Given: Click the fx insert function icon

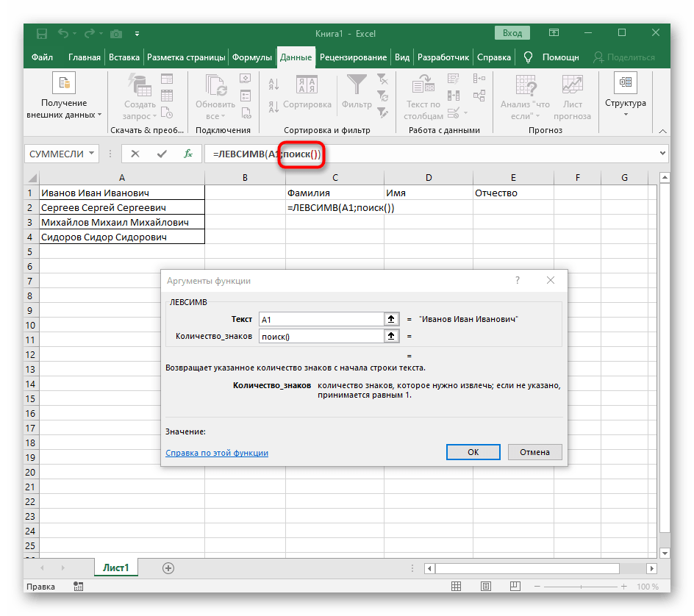Looking at the screenshot, I should (188, 154).
